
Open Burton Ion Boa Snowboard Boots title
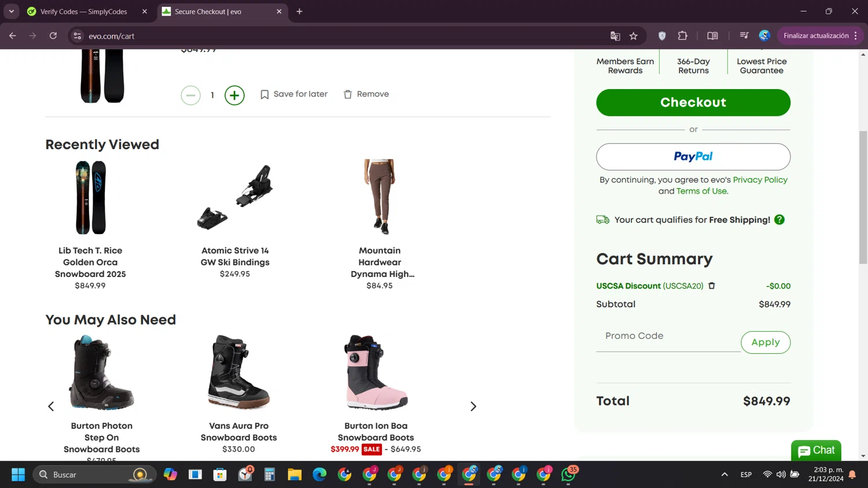[376, 431]
